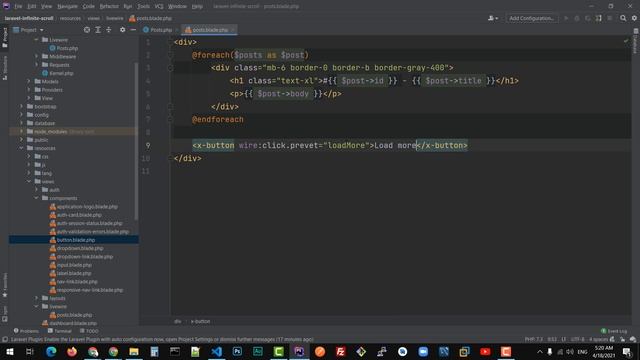Open Zoom from the taskbar

(423, 351)
